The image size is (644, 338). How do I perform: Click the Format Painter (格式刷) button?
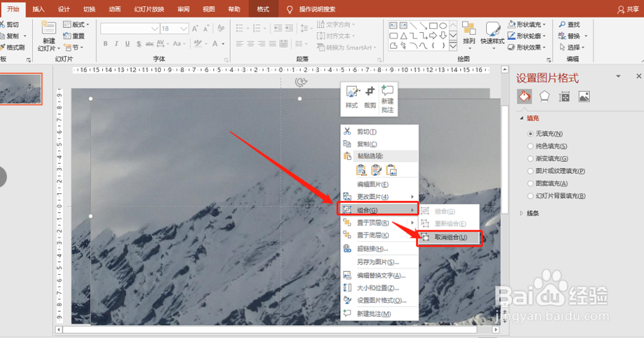point(12,48)
